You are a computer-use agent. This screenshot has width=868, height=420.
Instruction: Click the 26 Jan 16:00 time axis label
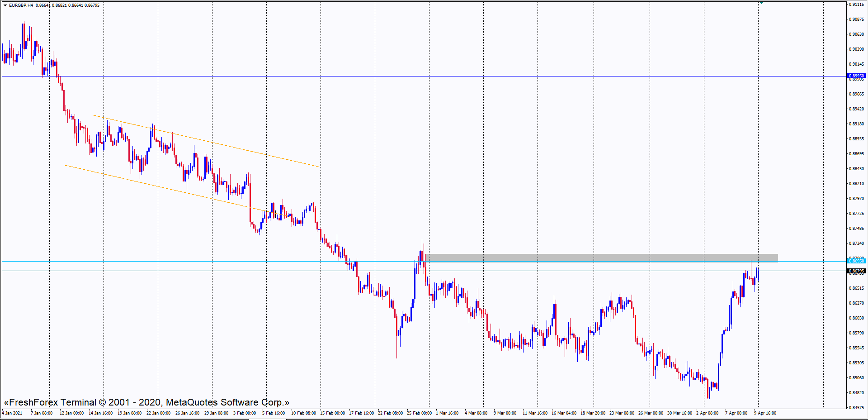point(187,413)
